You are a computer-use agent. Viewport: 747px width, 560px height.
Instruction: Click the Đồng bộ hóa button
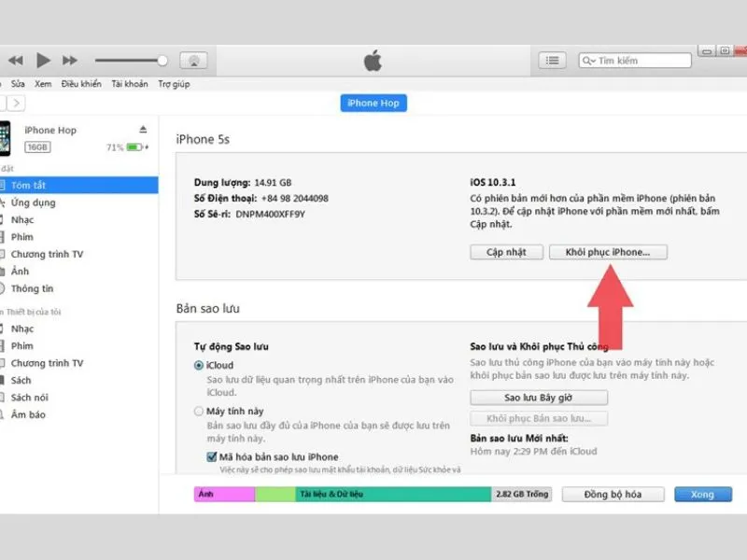click(613, 495)
